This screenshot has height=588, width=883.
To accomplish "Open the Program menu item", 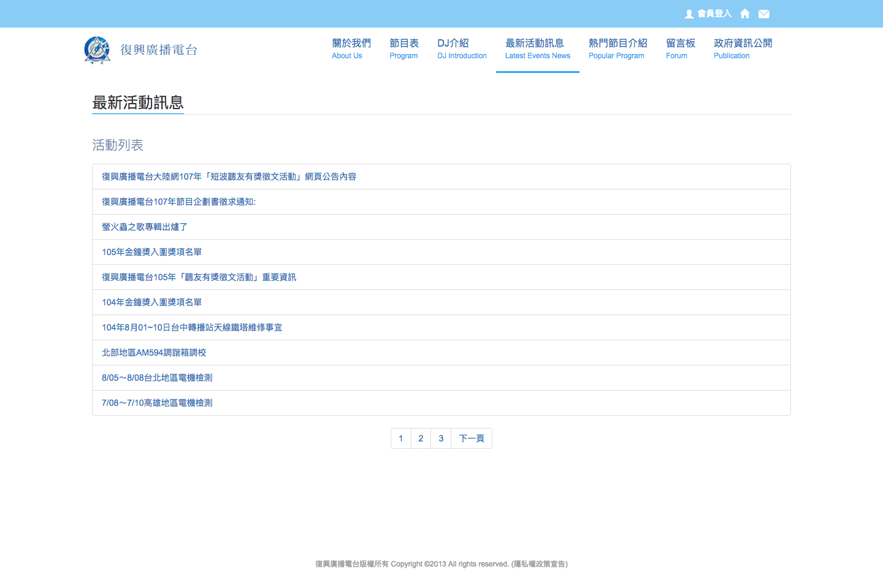I will pyautogui.click(x=403, y=49).
